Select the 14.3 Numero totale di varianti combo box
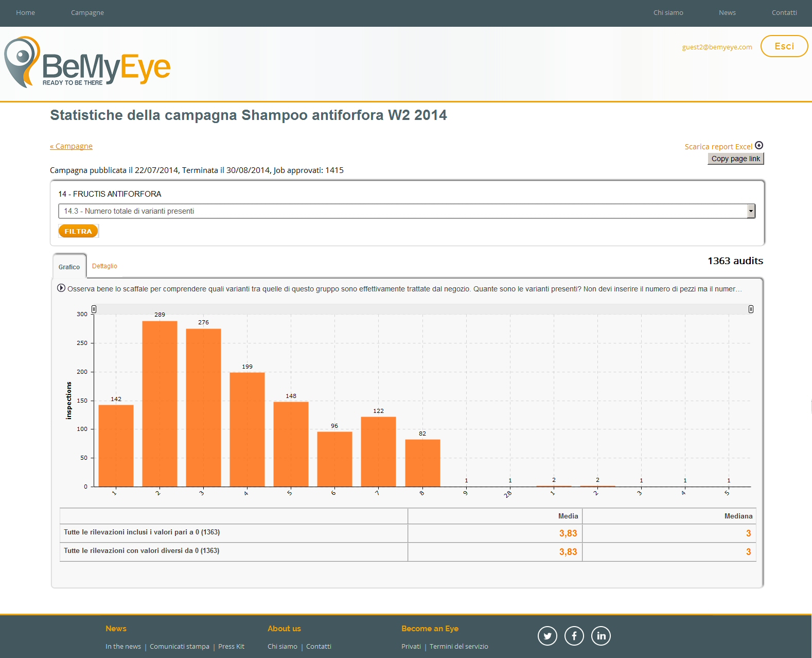Viewport: 812px width, 658px height. pos(407,211)
